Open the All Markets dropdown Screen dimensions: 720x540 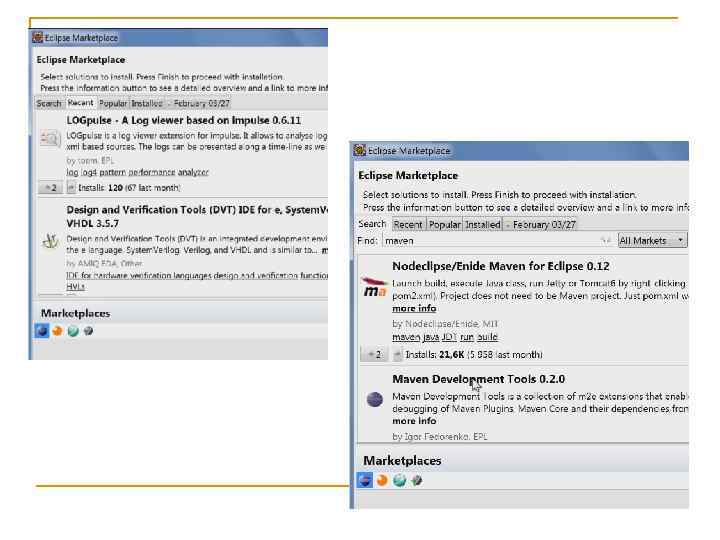pyautogui.click(x=652, y=240)
